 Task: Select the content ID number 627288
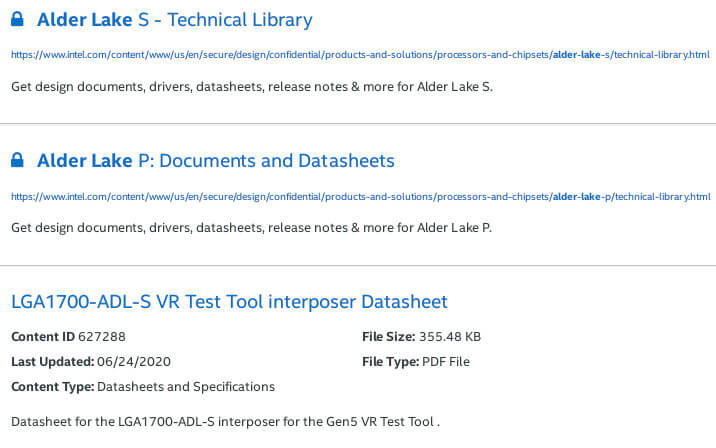pyautogui.click(x=104, y=337)
